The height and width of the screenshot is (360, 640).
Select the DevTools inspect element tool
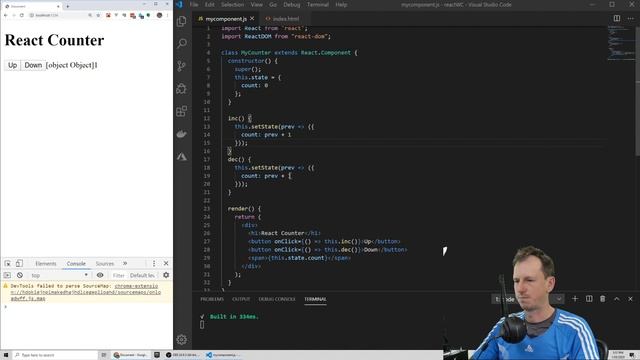tap(8, 263)
